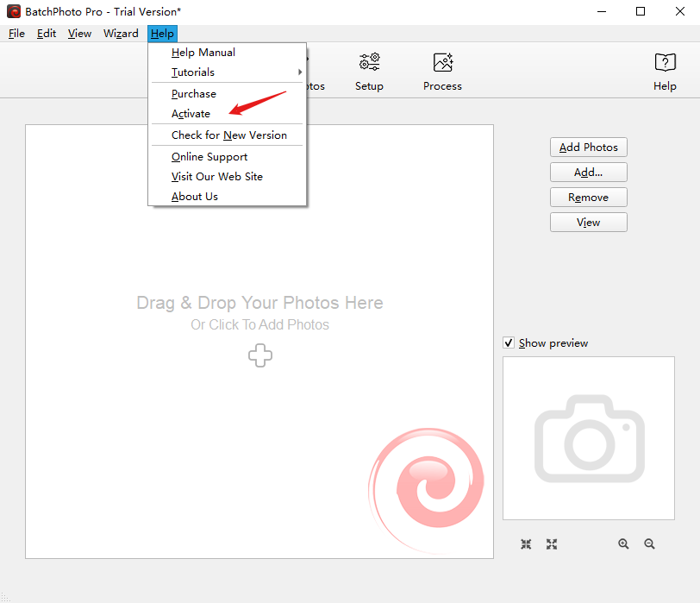
Task: Expand the Tutorials submenu arrow
Action: (x=300, y=72)
